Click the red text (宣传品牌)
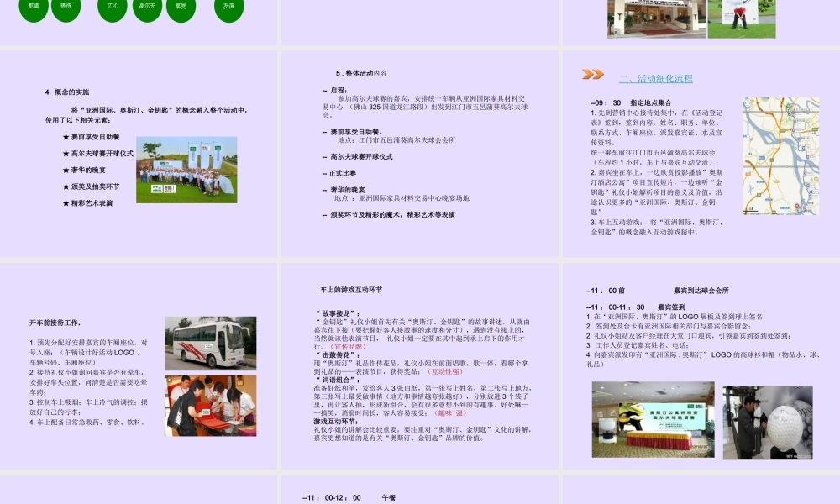 (349, 347)
